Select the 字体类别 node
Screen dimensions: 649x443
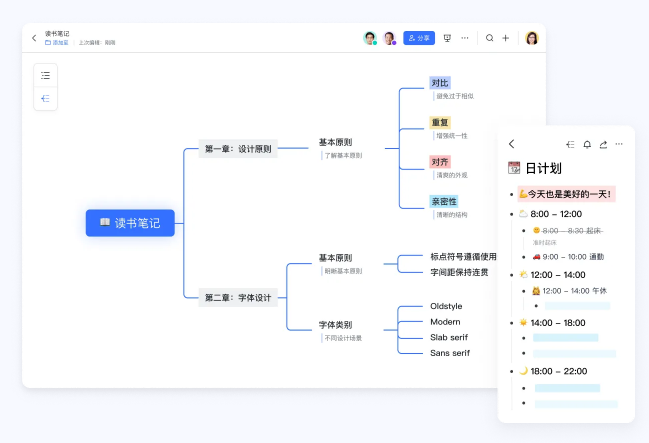(x=335, y=325)
